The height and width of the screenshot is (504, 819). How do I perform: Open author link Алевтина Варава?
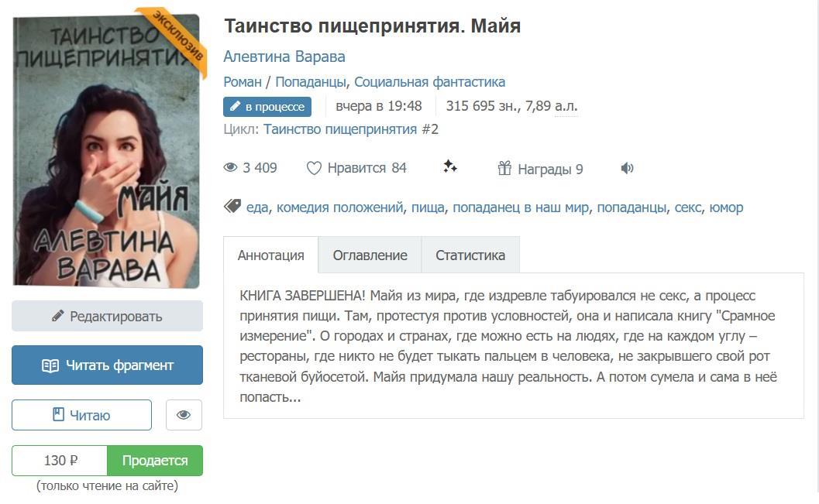pos(284,57)
